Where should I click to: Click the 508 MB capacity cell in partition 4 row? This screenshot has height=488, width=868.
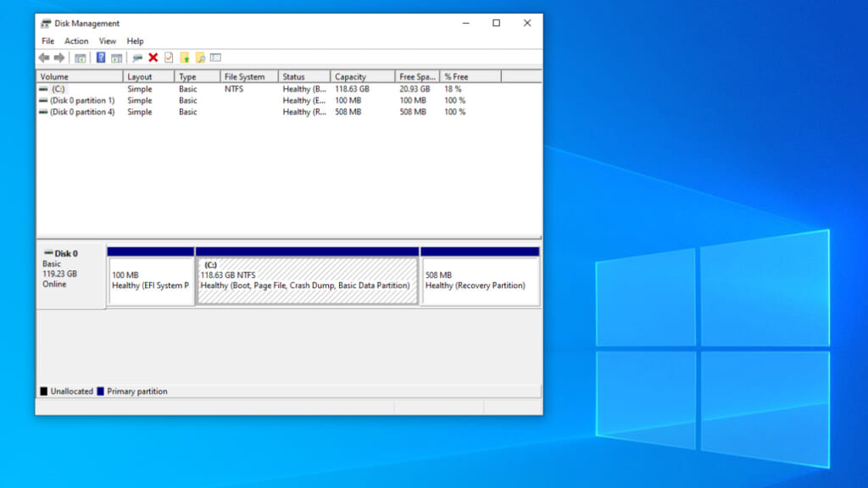(x=348, y=112)
